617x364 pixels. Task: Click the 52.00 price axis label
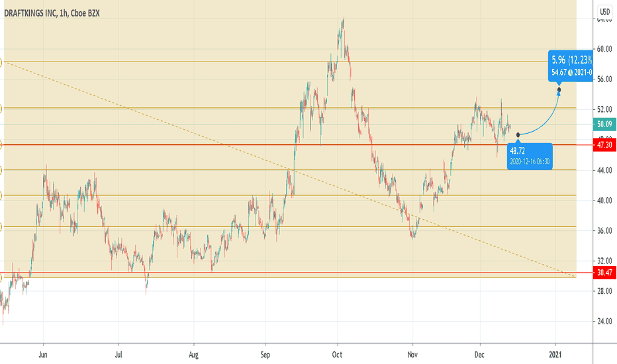tap(604, 109)
